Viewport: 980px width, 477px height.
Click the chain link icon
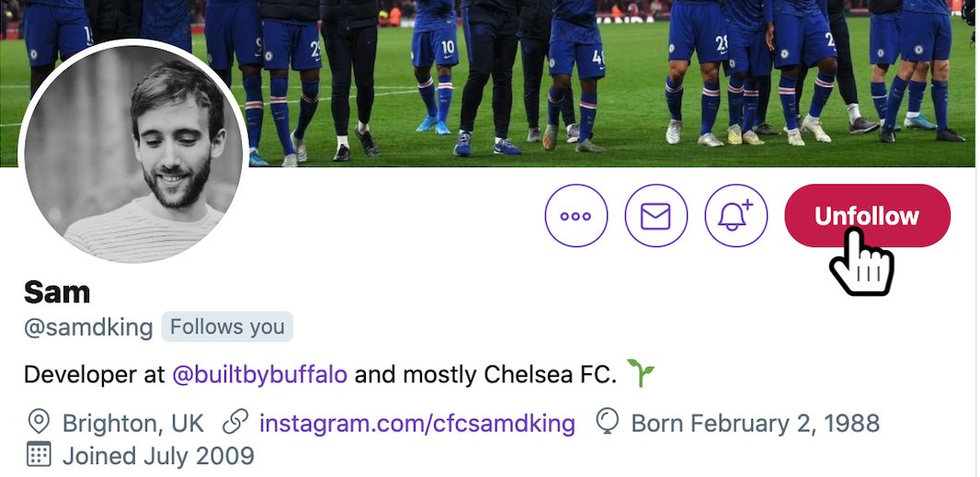click(236, 423)
